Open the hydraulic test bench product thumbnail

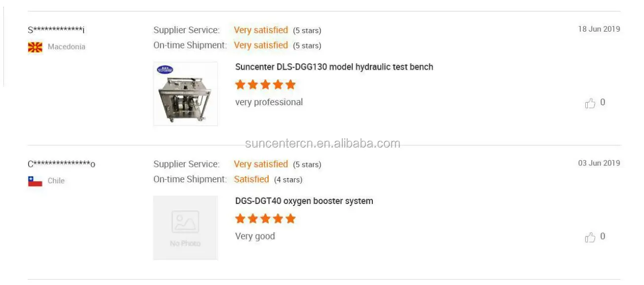click(x=185, y=94)
